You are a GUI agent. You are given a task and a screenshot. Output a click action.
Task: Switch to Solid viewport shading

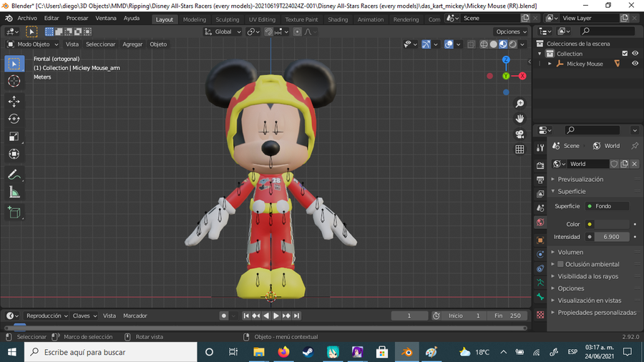tap(493, 44)
